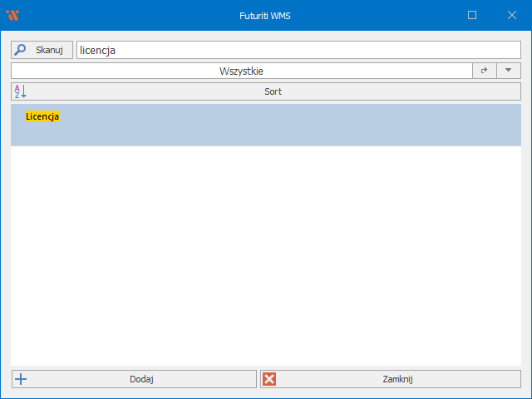
Task: Select the highlighted Licencja text
Action: (42, 116)
